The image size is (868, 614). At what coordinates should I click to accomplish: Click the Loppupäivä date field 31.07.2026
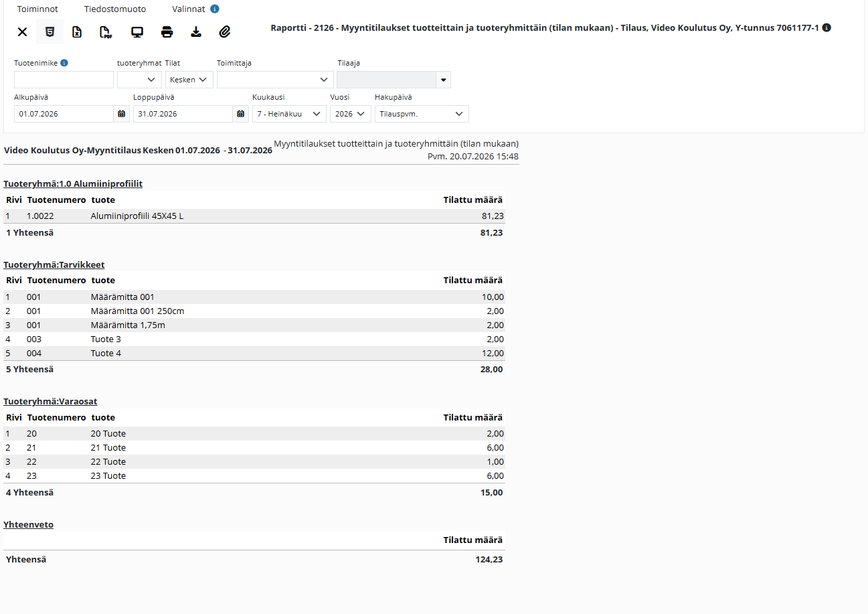[x=183, y=114]
